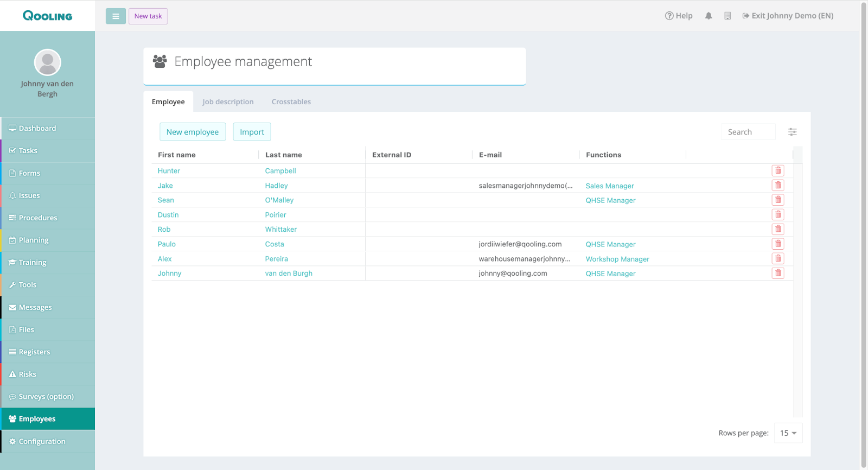Open Configuration in sidebar
868x470 pixels.
pyautogui.click(x=48, y=441)
